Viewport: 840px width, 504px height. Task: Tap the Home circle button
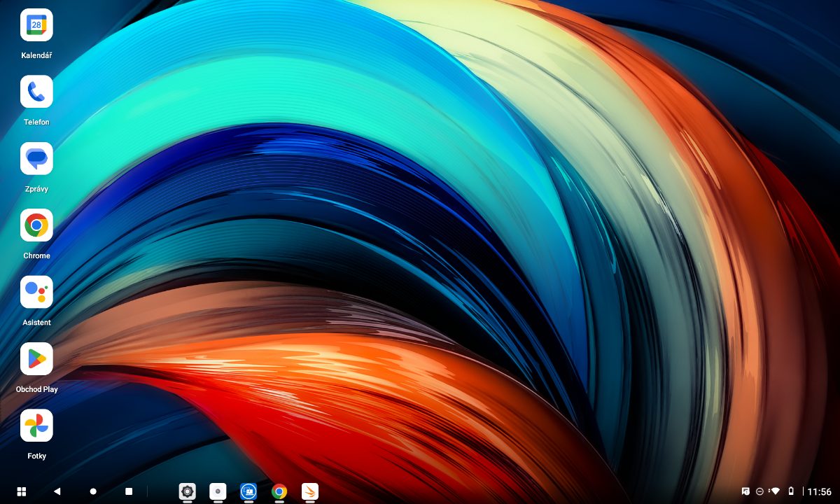point(93,491)
